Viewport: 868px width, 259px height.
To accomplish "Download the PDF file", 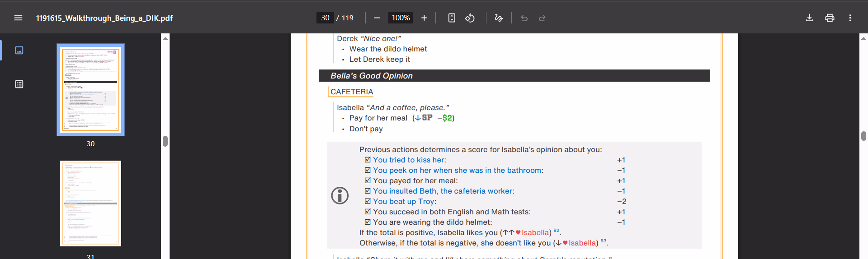I will click(809, 18).
